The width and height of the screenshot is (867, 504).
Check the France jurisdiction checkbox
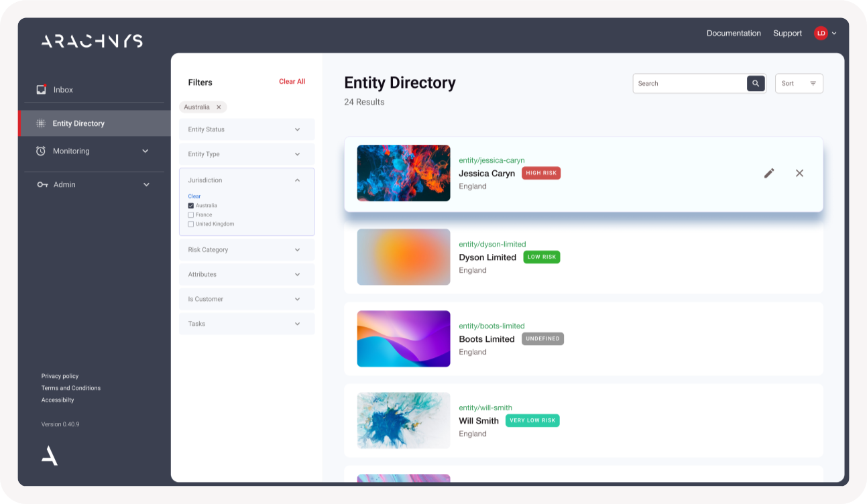(191, 215)
